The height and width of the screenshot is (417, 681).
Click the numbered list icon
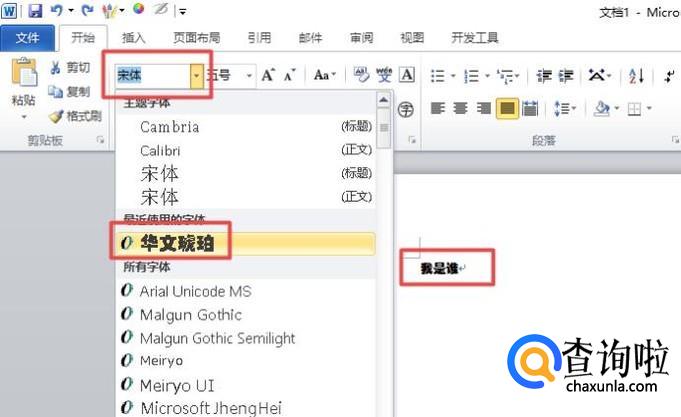pyautogui.click(x=471, y=76)
